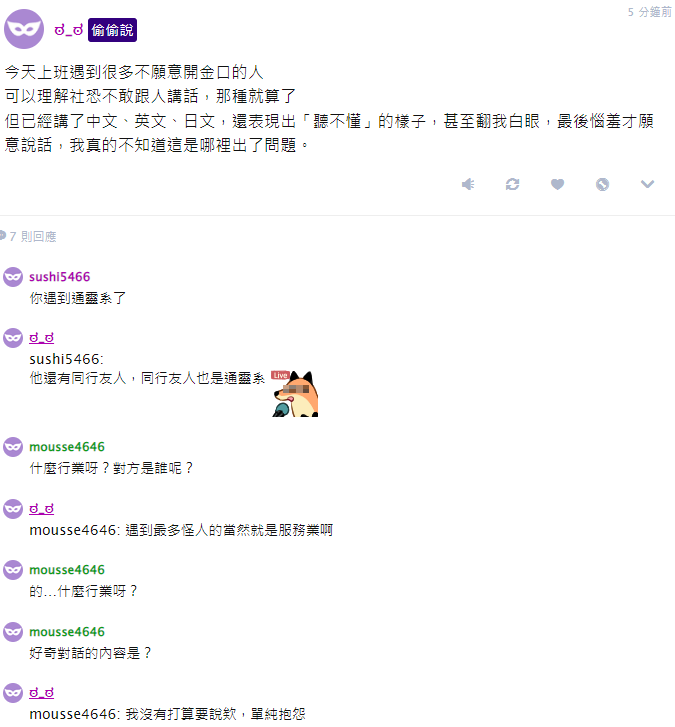Click mask avatar beside 什麼行業呀？對方是誰呢？ reply
The width and height of the screenshot is (675, 727).
click(x=13, y=447)
